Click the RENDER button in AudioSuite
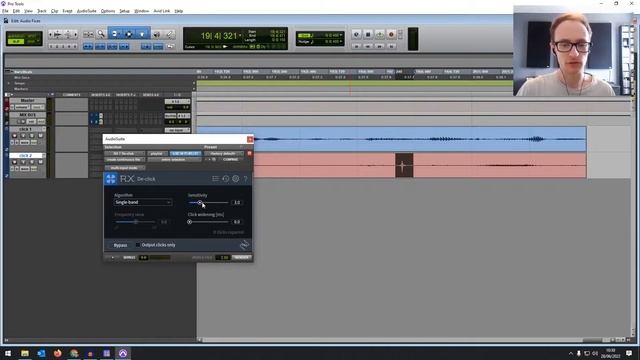This screenshot has width=640, height=360. point(242,258)
